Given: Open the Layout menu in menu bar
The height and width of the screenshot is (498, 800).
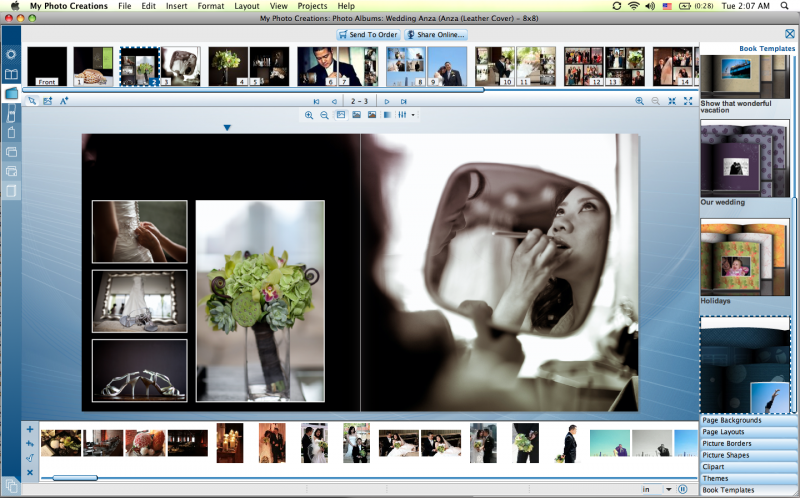Looking at the screenshot, I should (246, 6).
